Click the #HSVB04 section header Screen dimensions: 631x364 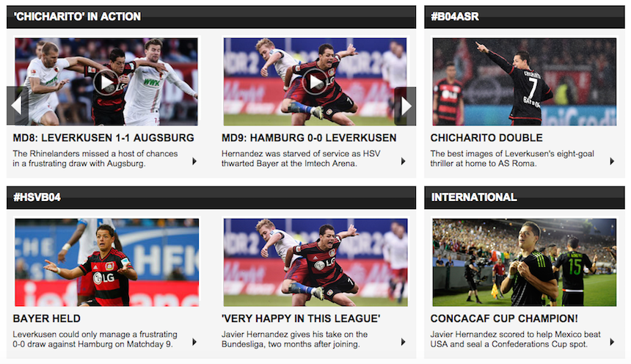point(211,197)
